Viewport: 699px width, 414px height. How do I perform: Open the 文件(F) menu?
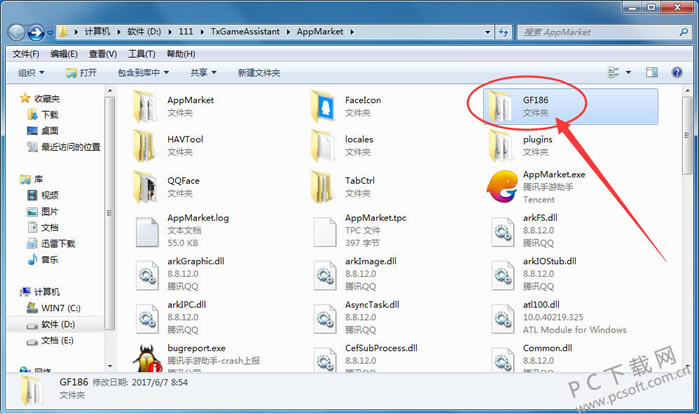[25, 54]
